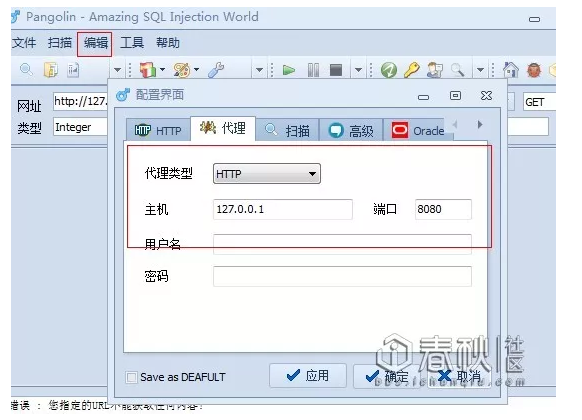Click the 用户名 input field
Image resolution: width=582 pixels, height=420 pixels.
(342, 244)
